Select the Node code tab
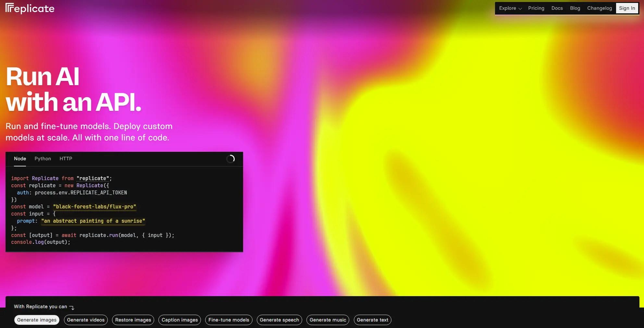Viewport: 644px width, 328px height. coord(20,159)
